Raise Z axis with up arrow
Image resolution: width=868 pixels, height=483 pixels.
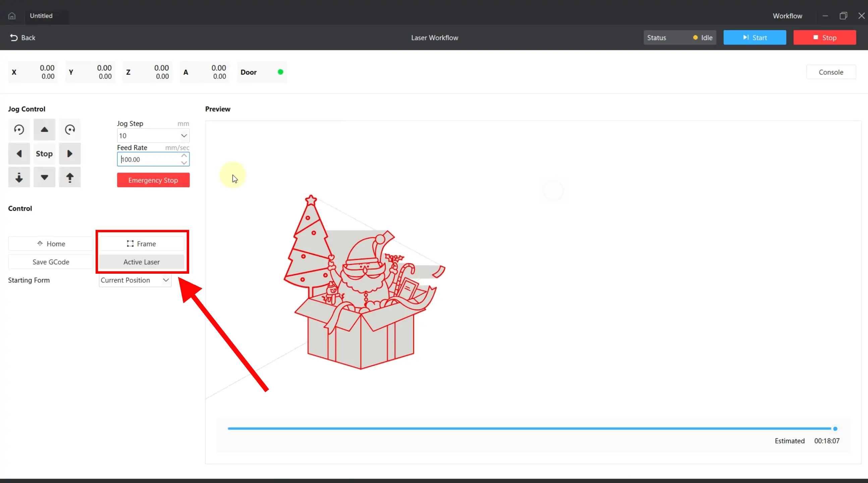[x=70, y=177]
